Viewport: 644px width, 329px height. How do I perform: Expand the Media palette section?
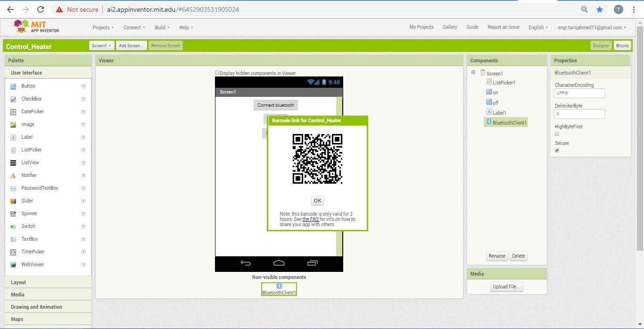pyautogui.click(x=48, y=295)
